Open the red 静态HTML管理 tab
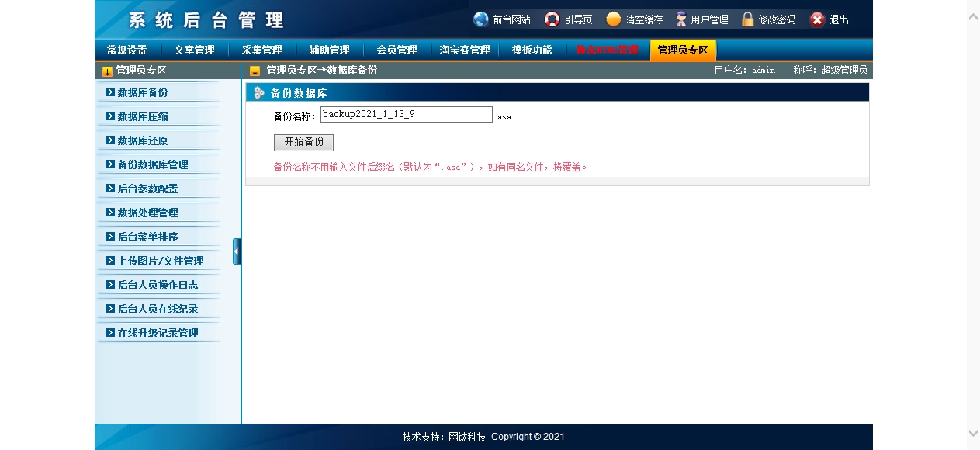980x450 pixels. 607,50
